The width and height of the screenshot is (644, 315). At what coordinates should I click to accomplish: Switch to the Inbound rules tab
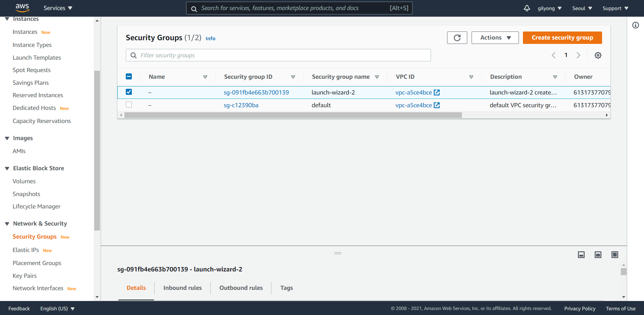pos(182,288)
